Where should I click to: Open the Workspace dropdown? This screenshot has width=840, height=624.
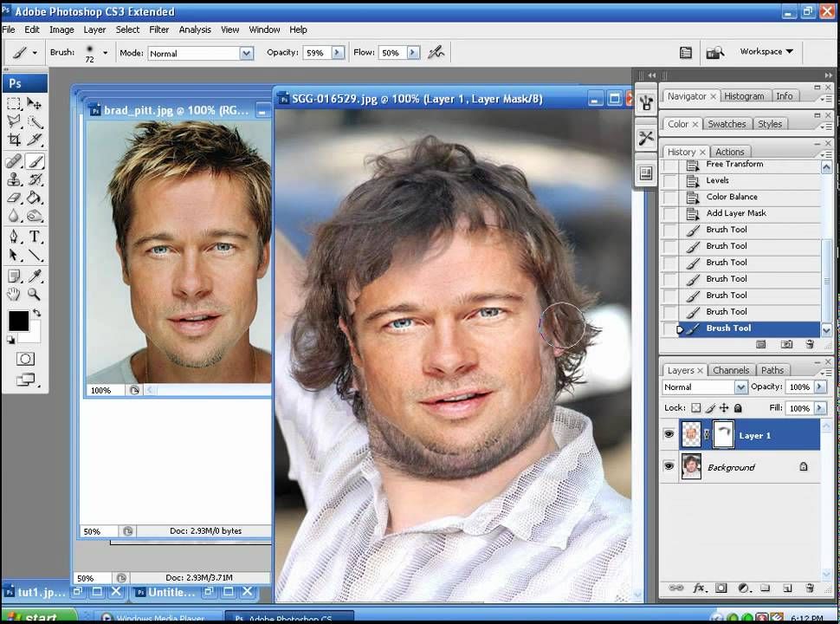[766, 51]
